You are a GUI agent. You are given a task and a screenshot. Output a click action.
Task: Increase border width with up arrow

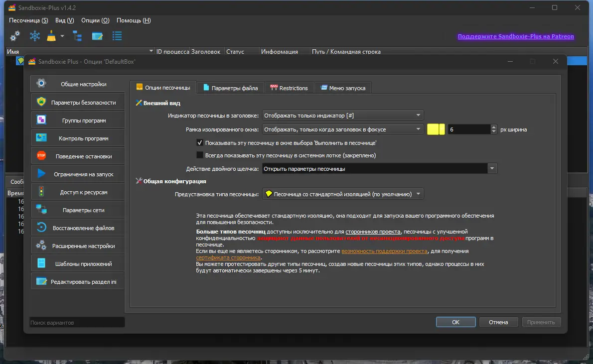coord(493,127)
